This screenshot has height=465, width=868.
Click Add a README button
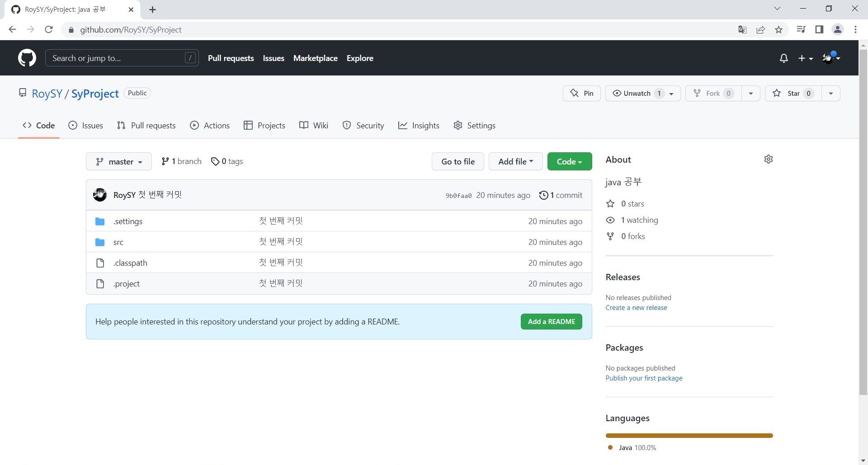click(552, 322)
